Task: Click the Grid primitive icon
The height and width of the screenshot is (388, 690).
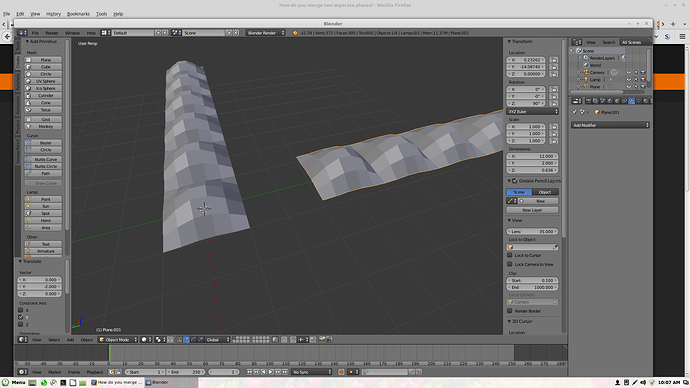Action: (29, 119)
